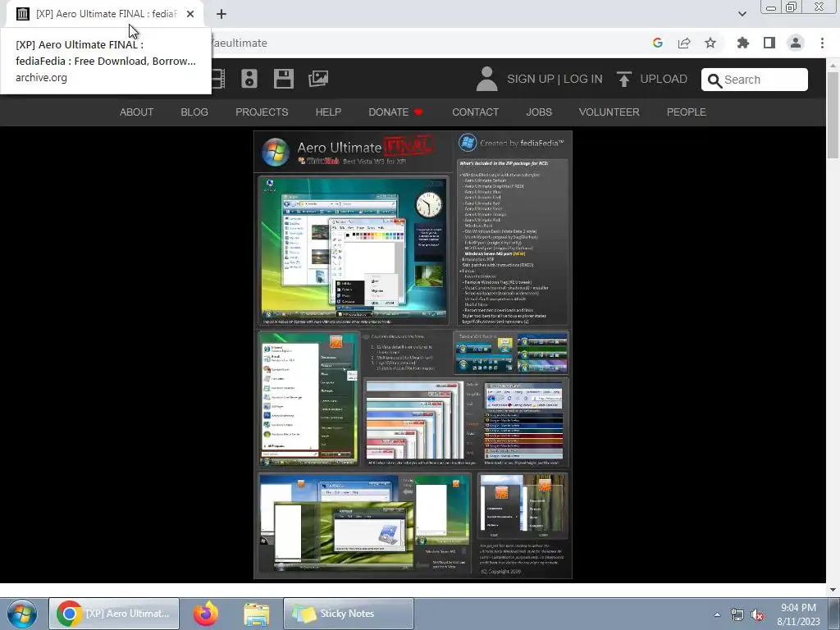Click the UPLOAD link

click(663, 79)
